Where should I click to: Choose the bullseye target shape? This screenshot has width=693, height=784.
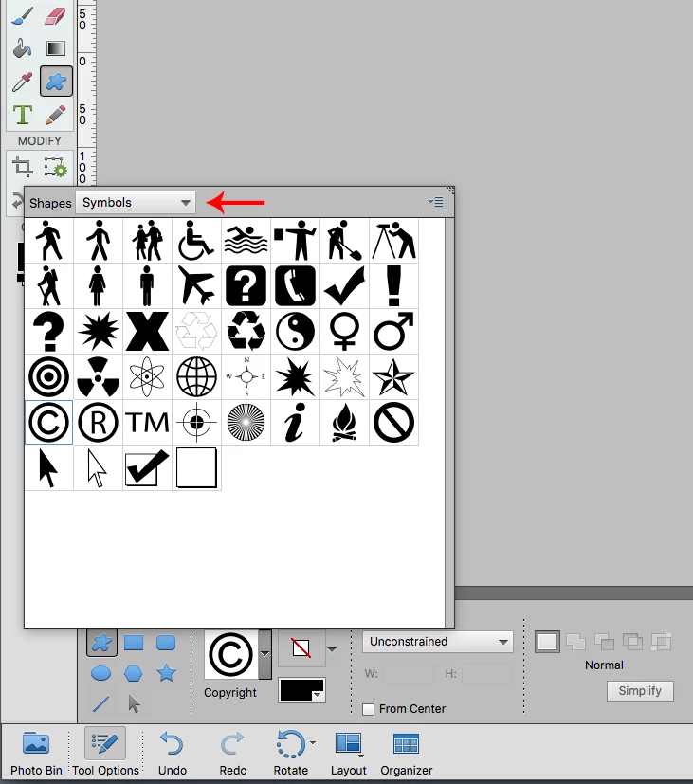[x=48, y=376]
